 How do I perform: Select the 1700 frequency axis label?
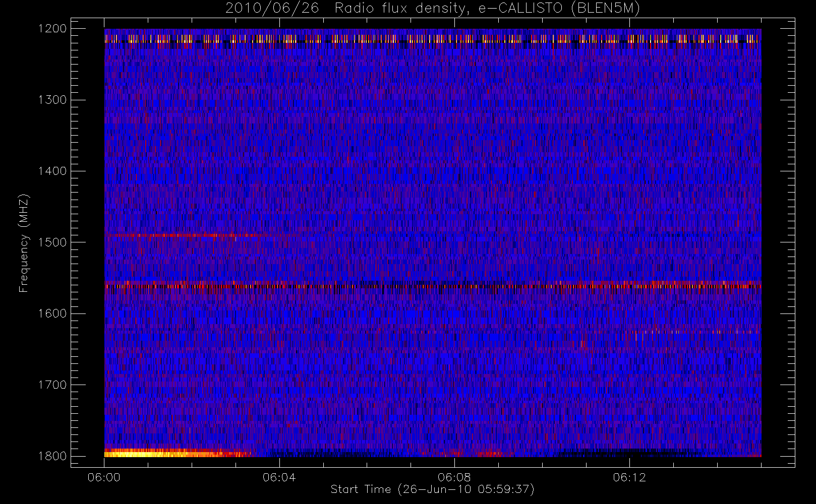52,385
